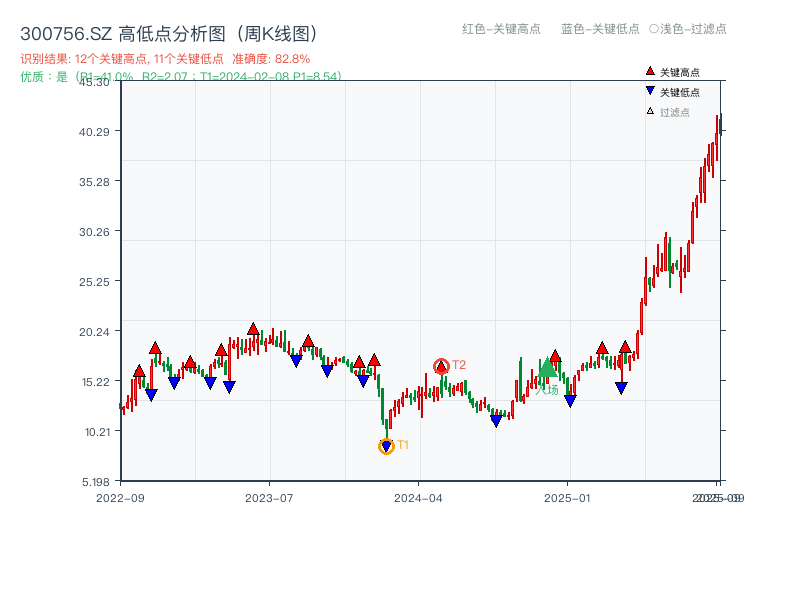Click chart title 300756.SZ 高低点分析图
800x600 pixels.
click(169, 34)
